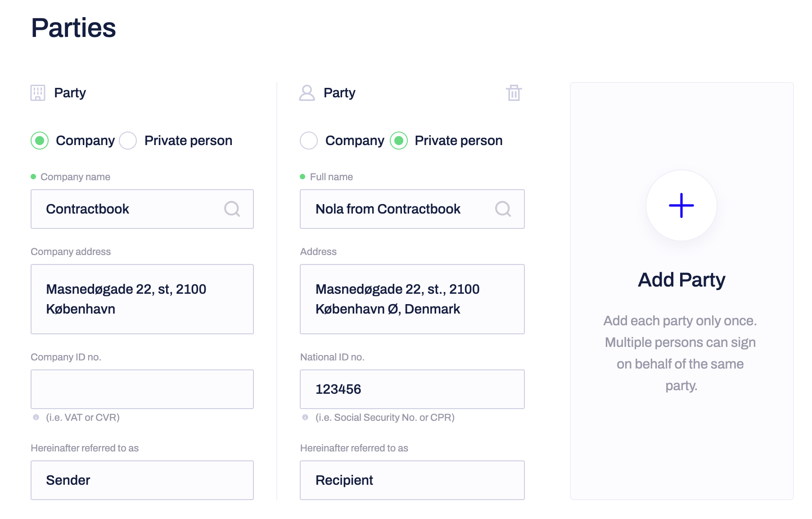812x519 pixels.
Task: Click info icon beside Social Security hint
Action: pos(305,417)
